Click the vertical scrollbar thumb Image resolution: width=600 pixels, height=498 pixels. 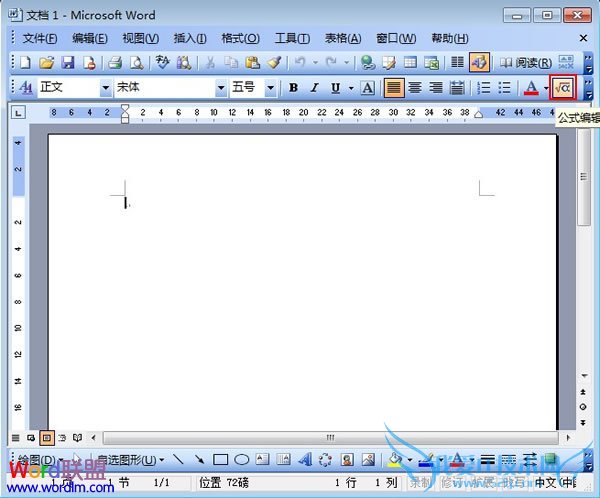[x=584, y=177]
